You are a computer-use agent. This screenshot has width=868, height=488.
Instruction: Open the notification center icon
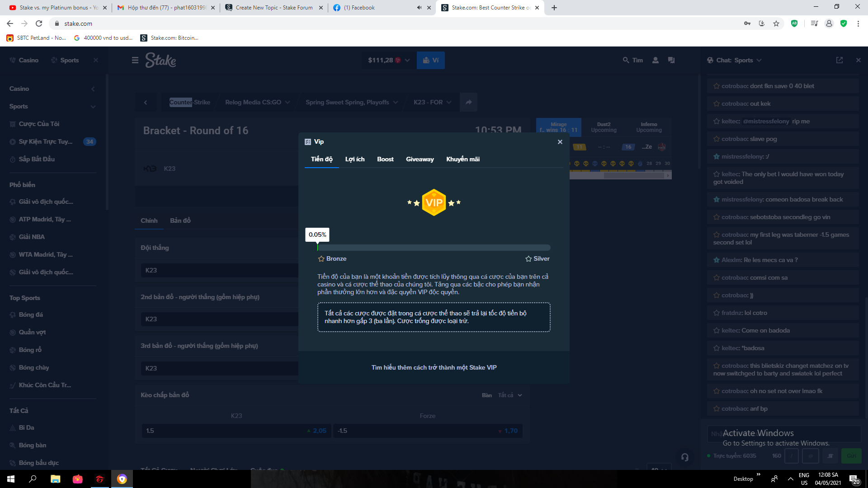pos(854,479)
